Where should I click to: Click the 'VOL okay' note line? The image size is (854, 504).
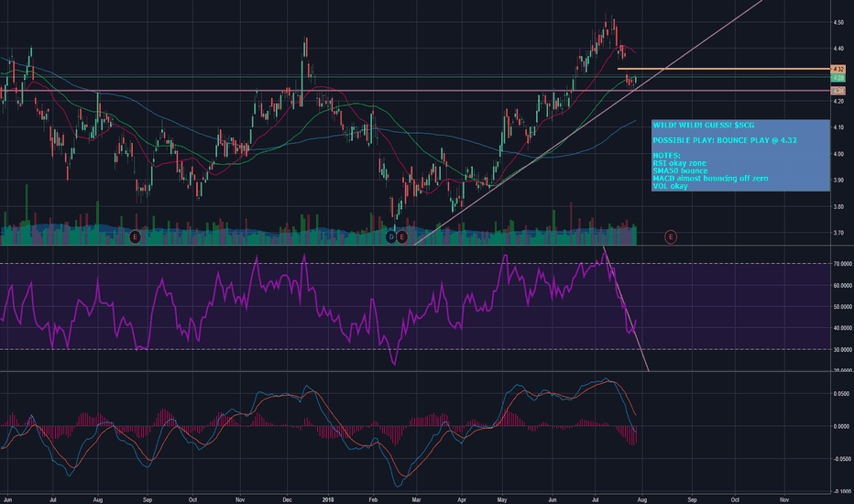[670, 186]
